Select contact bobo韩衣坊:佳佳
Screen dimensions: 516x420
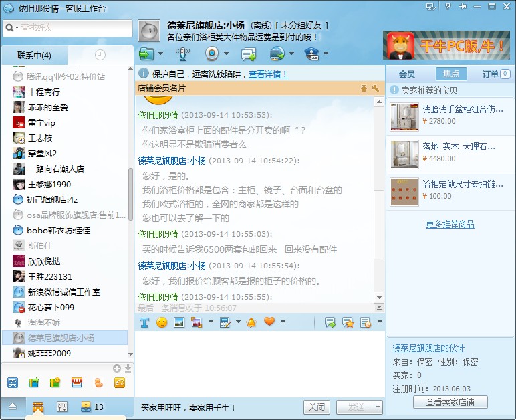tap(65, 231)
